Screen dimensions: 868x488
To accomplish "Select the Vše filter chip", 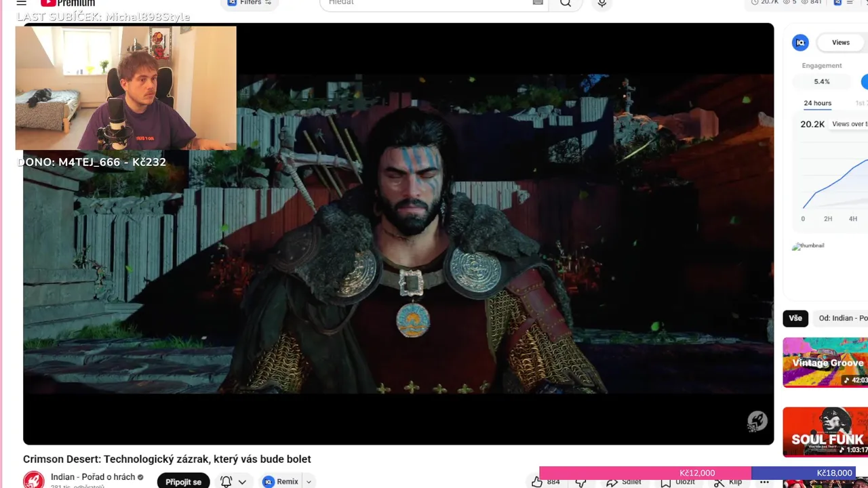I will [795, 318].
